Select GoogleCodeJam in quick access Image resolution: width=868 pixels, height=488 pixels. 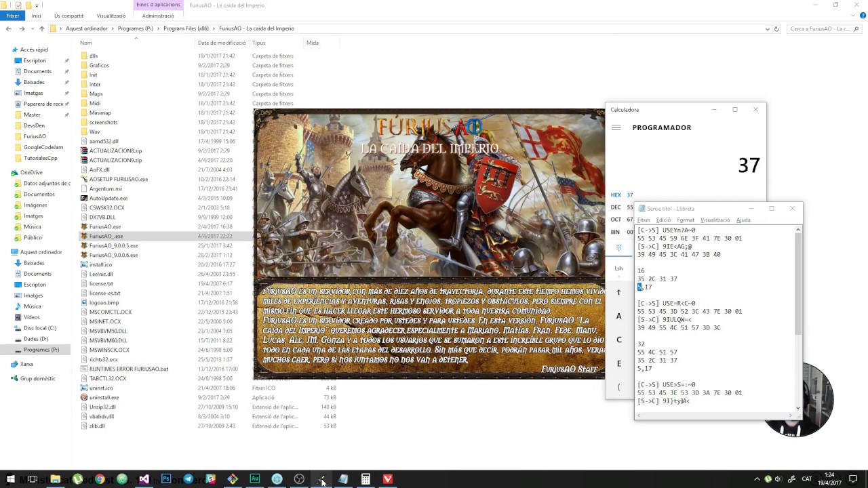pos(43,147)
